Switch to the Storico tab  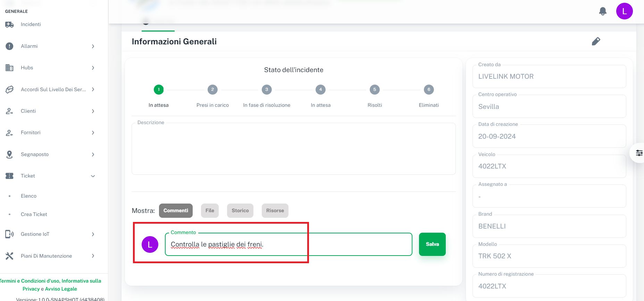coord(240,210)
